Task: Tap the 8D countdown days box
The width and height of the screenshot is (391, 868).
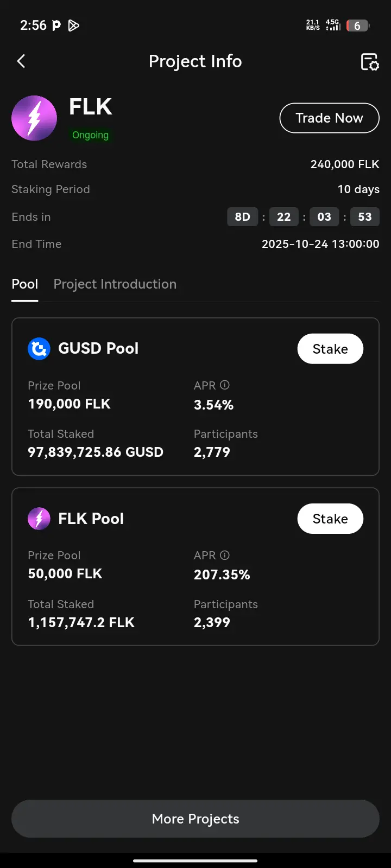Action: (242, 217)
